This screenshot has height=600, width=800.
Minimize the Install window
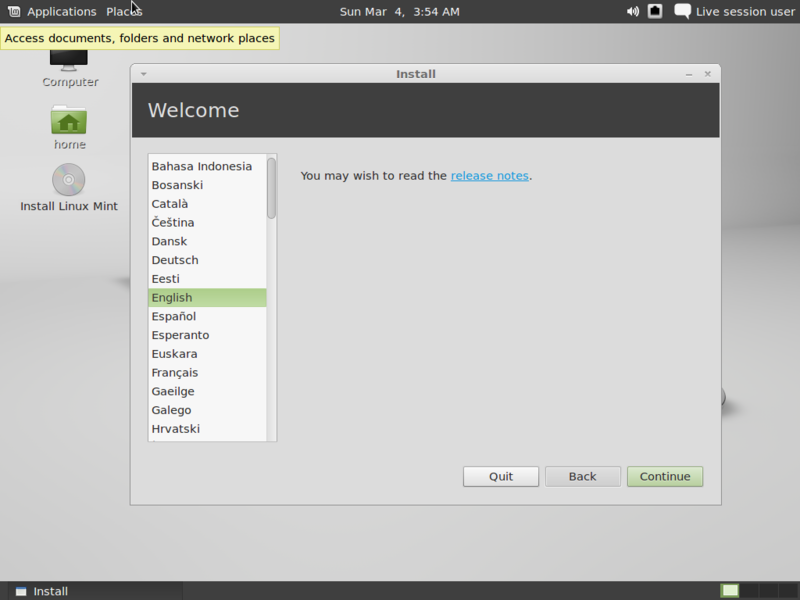click(x=689, y=74)
